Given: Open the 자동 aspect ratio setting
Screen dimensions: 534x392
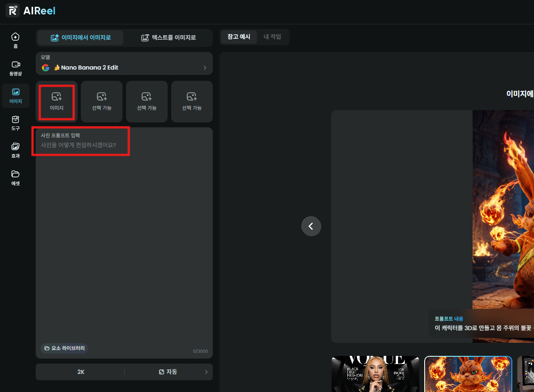Looking at the screenshot, I should (x=168, y=372).
